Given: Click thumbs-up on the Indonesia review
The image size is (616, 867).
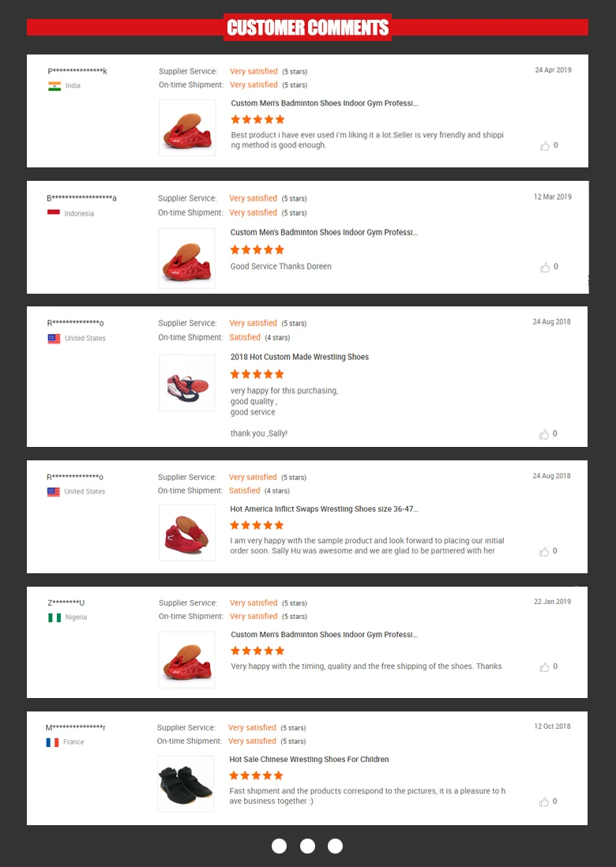Looking at the screenshot, I should (545, 268).
